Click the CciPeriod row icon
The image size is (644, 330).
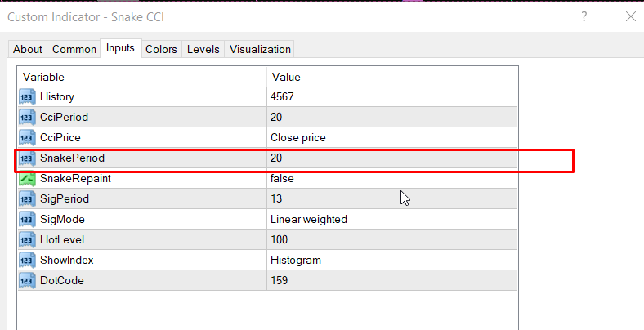click(x=26, y=117)
